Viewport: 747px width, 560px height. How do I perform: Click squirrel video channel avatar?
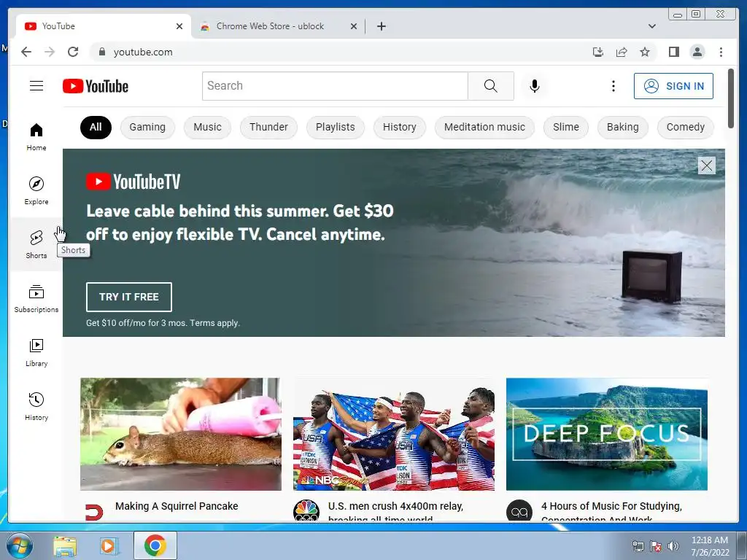(93, 512)
